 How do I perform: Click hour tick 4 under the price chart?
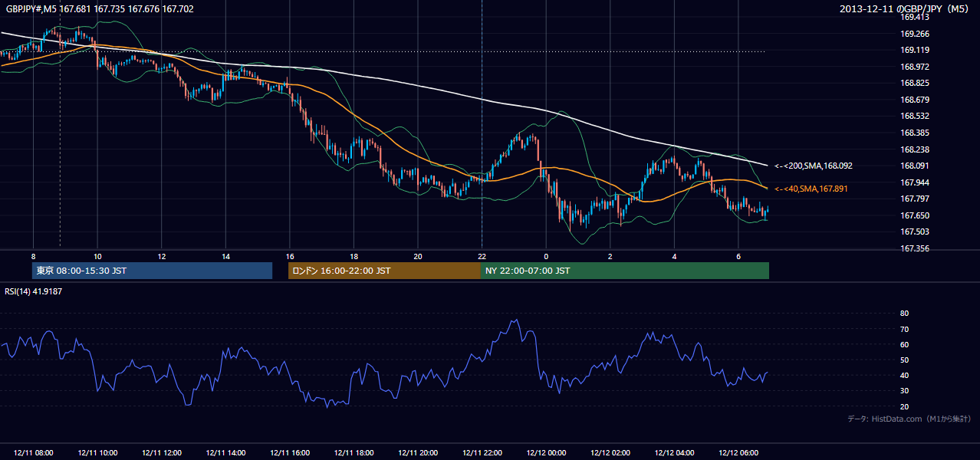pos(674,256)
